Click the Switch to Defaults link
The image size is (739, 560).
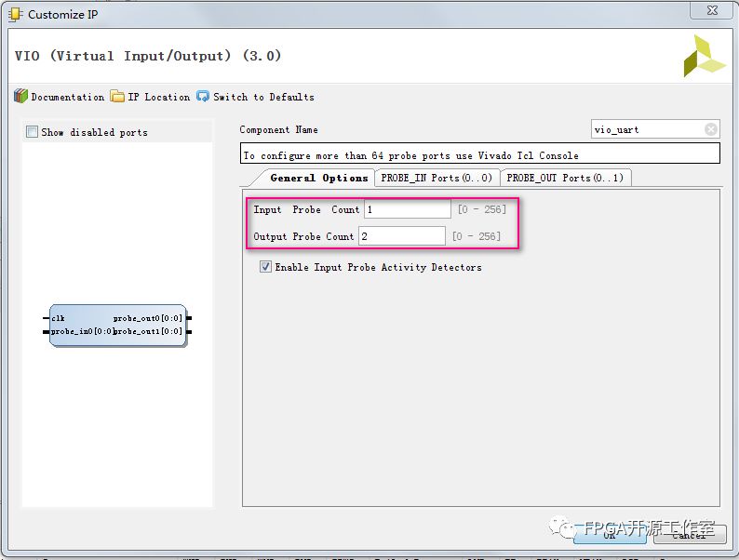pyautogui.click(x=263, y=97)
